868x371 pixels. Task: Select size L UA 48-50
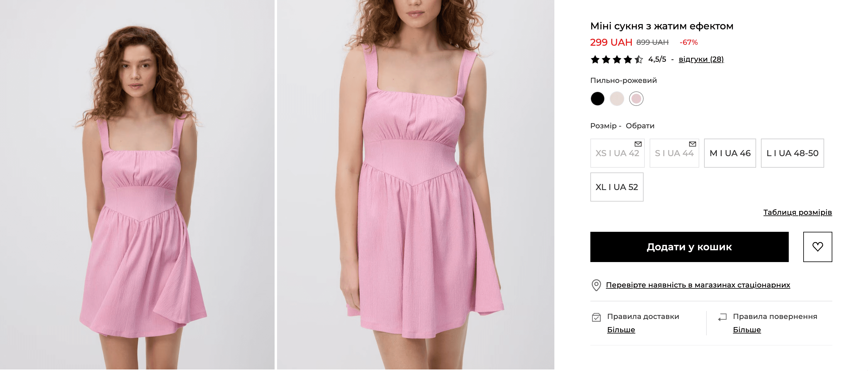[x=792, y=153]
